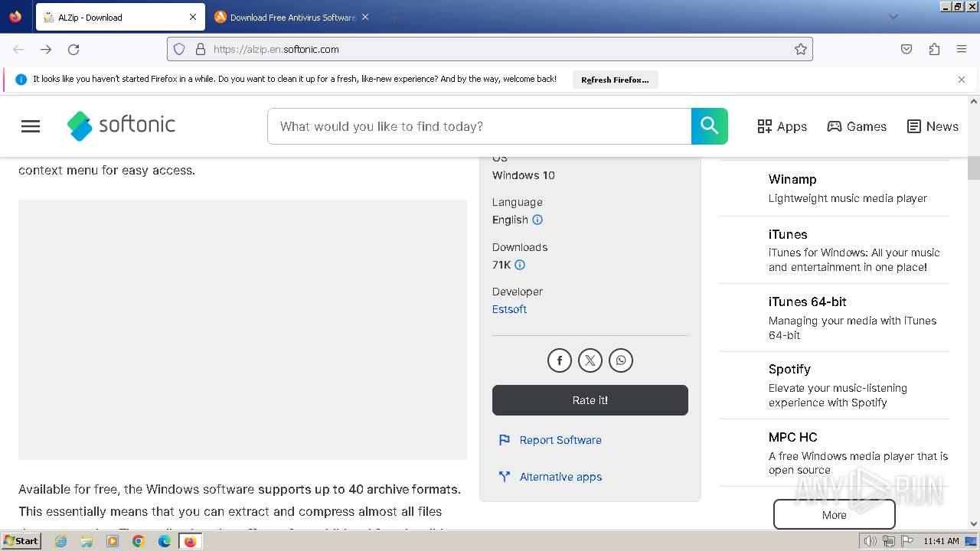The image size is (980, 551).
Task: Expand the list all tabs dropdown
Action: (x=893, y=17)
